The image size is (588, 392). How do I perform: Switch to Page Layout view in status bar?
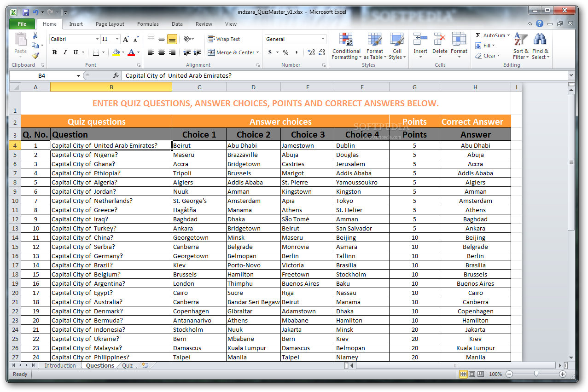472,374
